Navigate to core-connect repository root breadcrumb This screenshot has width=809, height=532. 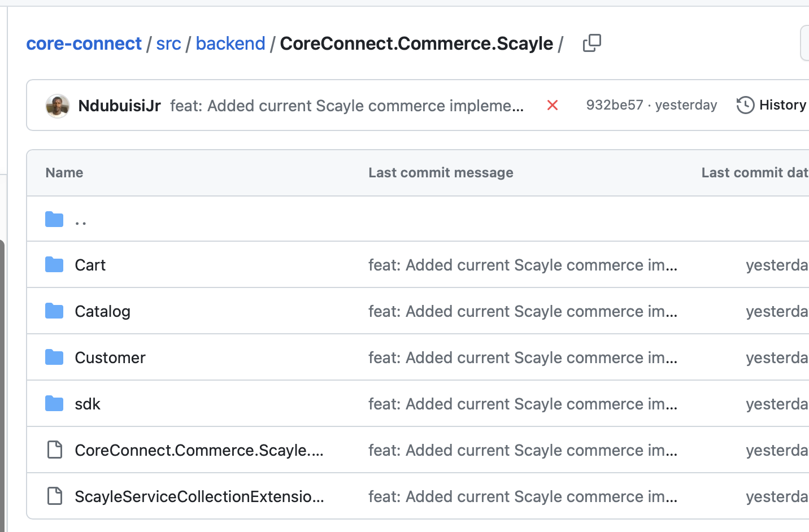84,43
